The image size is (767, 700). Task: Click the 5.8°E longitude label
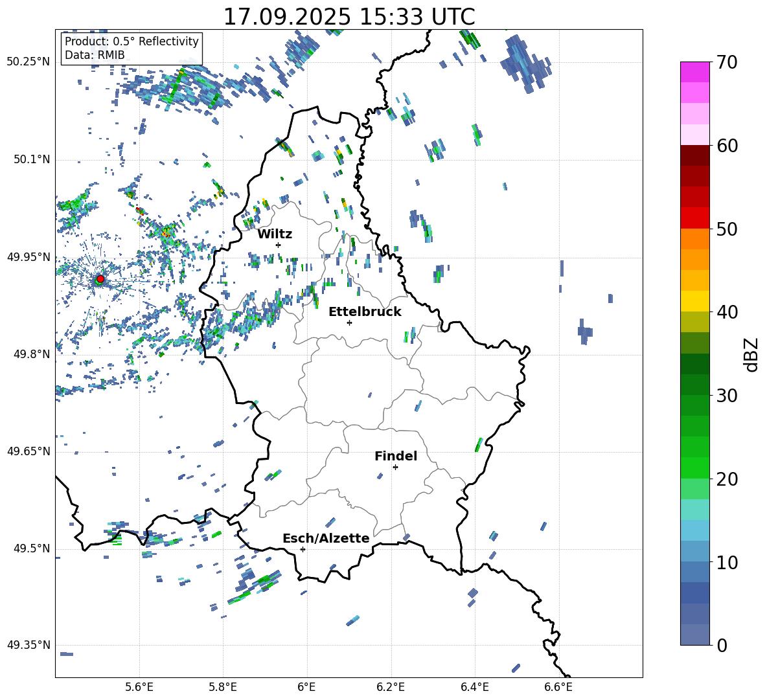tap(223, 687)
